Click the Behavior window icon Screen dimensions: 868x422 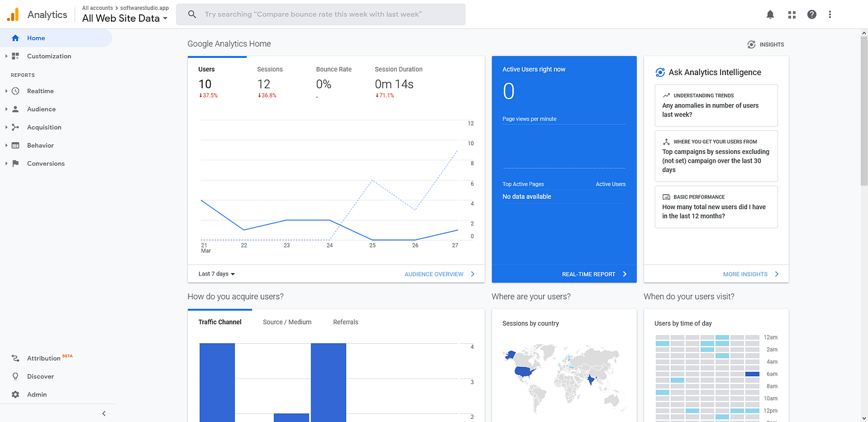(15, 145)
